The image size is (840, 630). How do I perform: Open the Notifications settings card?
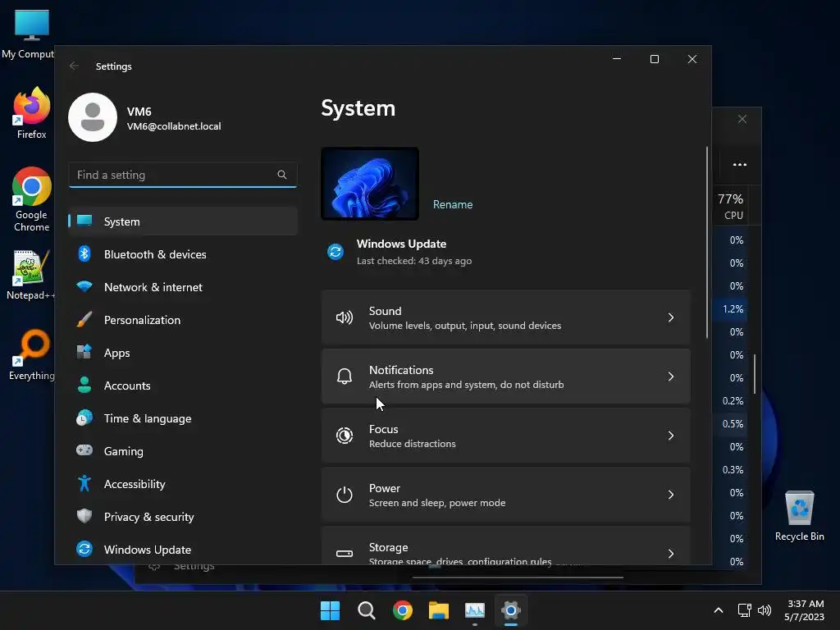click(505, 377)
